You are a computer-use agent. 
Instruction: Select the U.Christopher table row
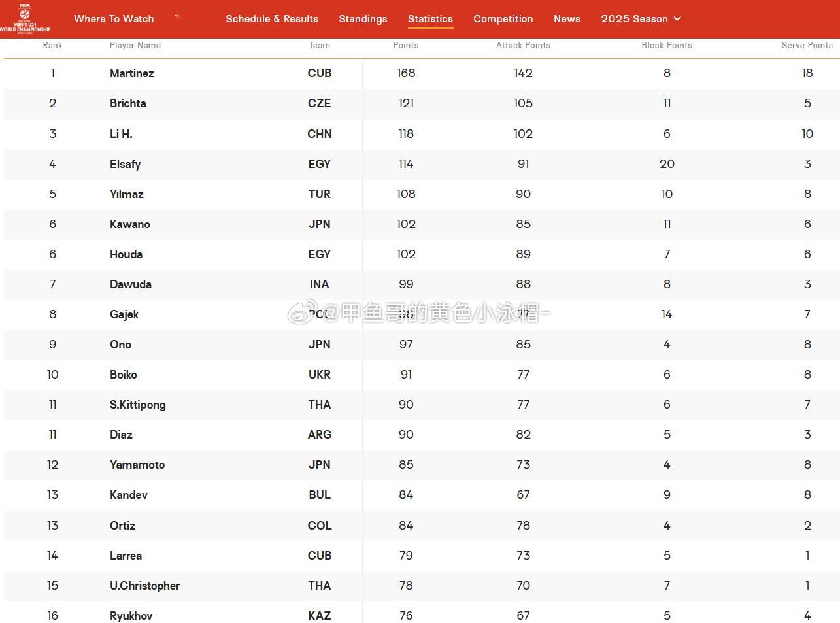pyautogui.click(x=422, y=586)
